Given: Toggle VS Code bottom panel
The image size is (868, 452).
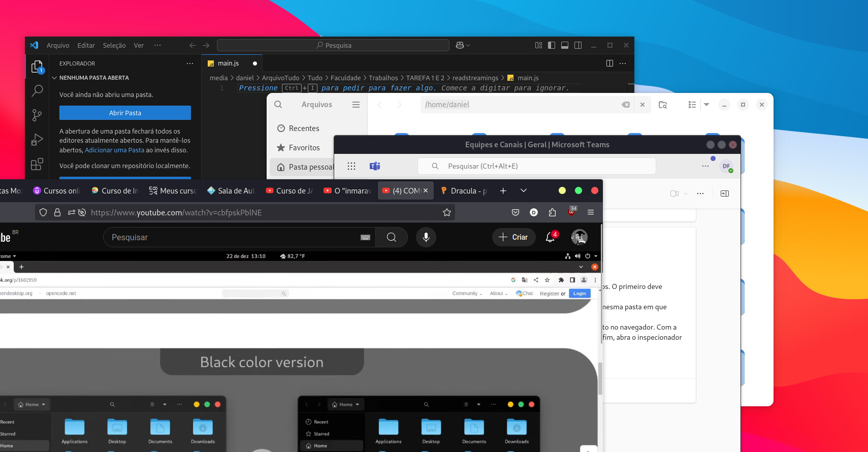Looking at the screenshot, I should pyautogui.click(x=565, y=45).
